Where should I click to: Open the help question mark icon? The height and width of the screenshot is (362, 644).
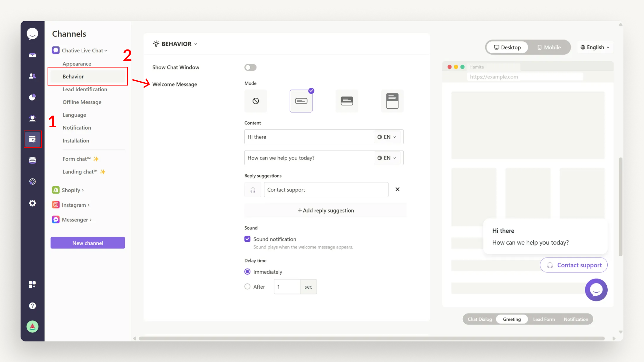[32, 306]
